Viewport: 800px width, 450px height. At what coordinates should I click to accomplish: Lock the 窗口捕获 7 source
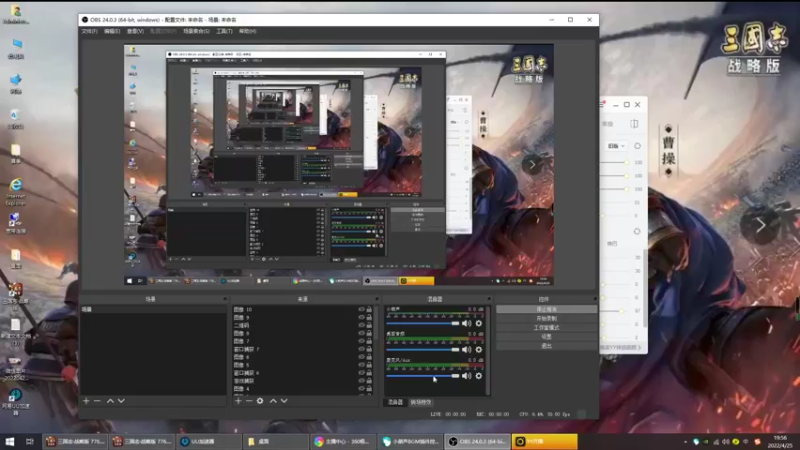pos(369,349)
